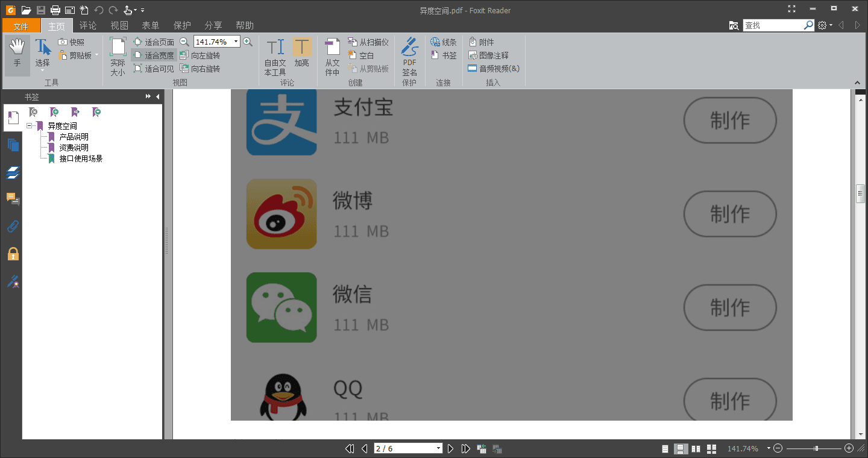Show the security lock side panel
Screen dimensions: 868x458
[x=13, y=254]
